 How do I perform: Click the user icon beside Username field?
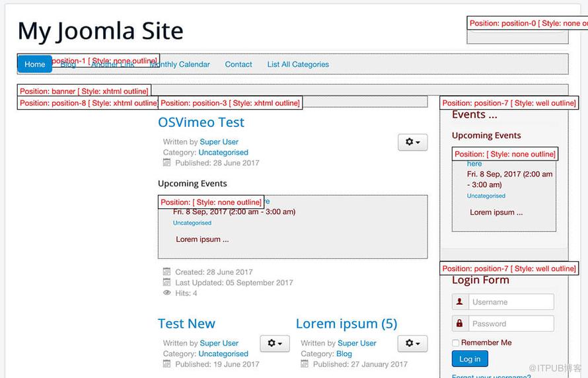[460, 302]
